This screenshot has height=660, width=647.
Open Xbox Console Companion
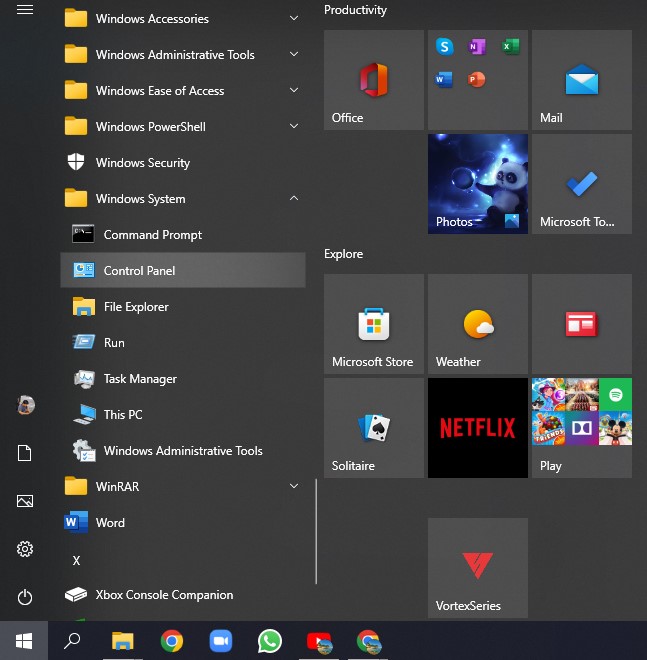coord(183,594)
